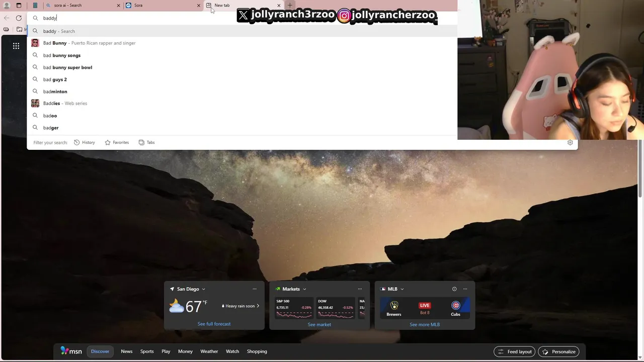Pick the 'bad bunny songs' suggestion
644x362 pixels.
pyautogui.click(x=242, y=55)
